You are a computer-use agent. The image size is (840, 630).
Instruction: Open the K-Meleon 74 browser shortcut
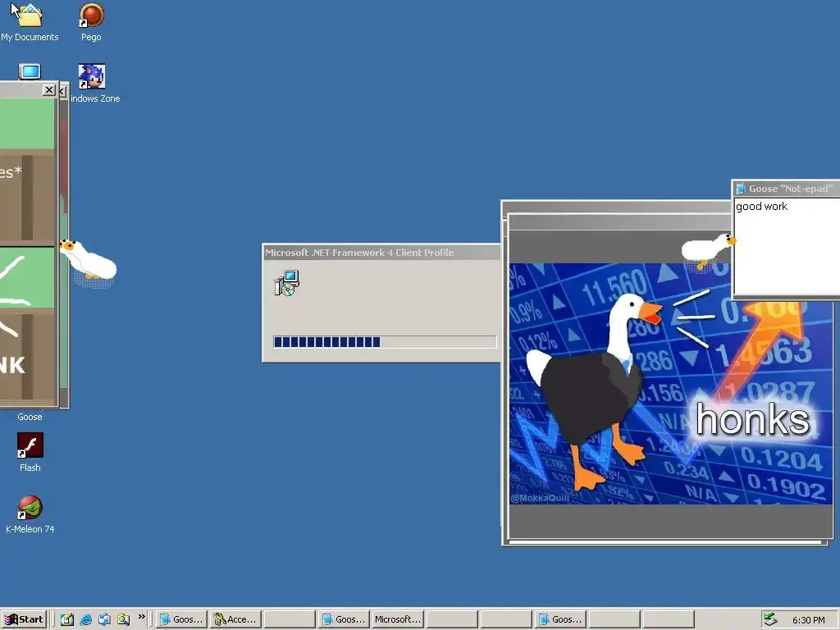coord(30,507)
